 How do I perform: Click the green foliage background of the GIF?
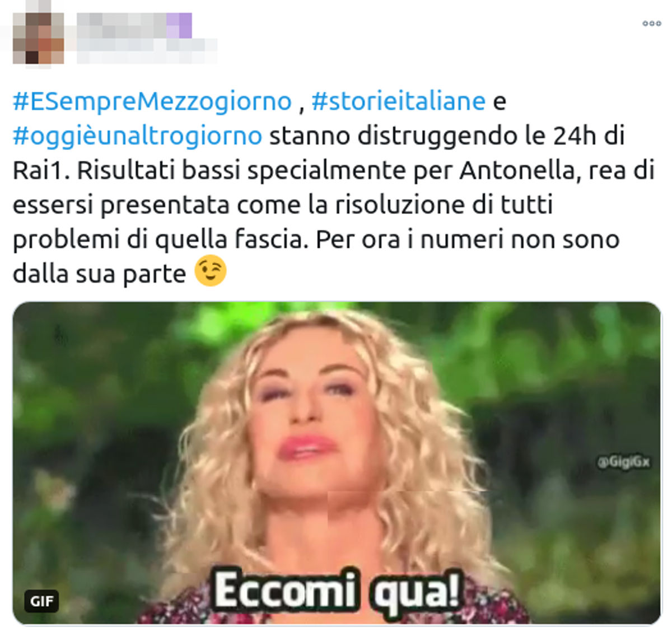click(560, 364)
